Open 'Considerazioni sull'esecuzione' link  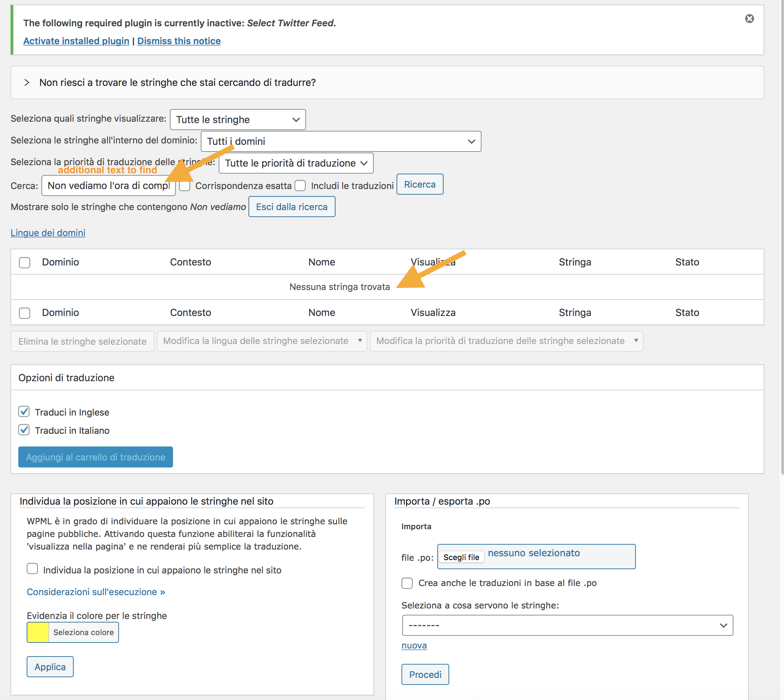[96, 592]
